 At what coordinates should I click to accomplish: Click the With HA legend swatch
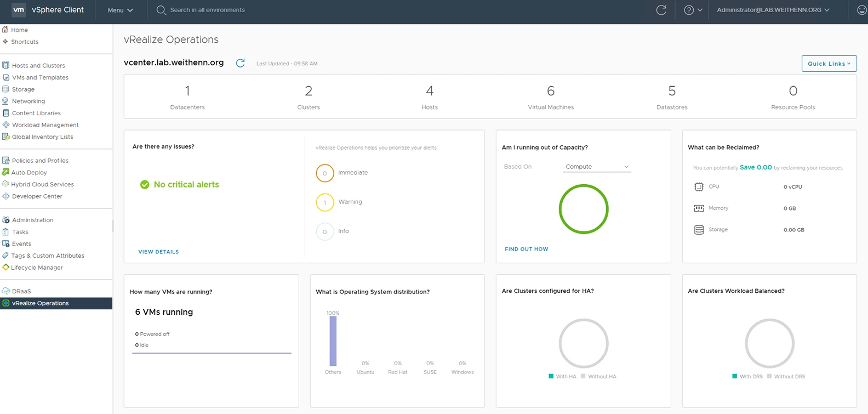pyautogui.click(x=551, y=376)
